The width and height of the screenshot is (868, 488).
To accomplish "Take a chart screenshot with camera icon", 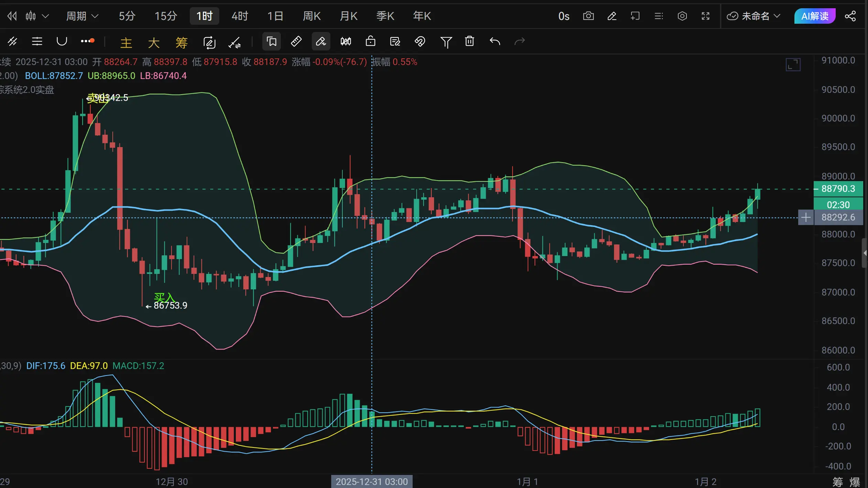I will (588, 16).
